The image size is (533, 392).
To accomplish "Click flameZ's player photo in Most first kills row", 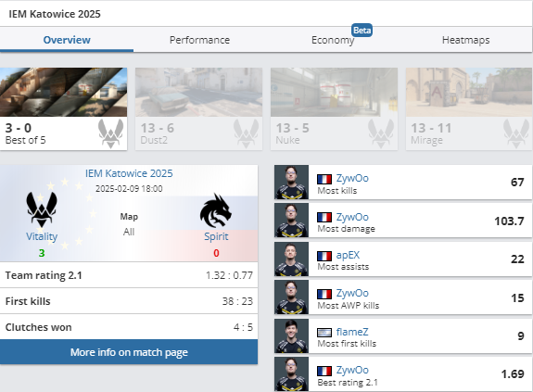I will 291,335.
